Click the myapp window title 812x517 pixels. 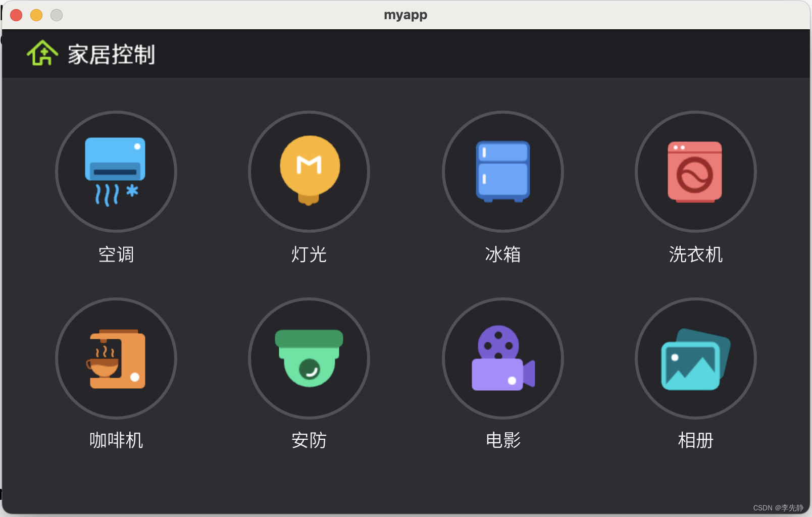coord(405,15)
